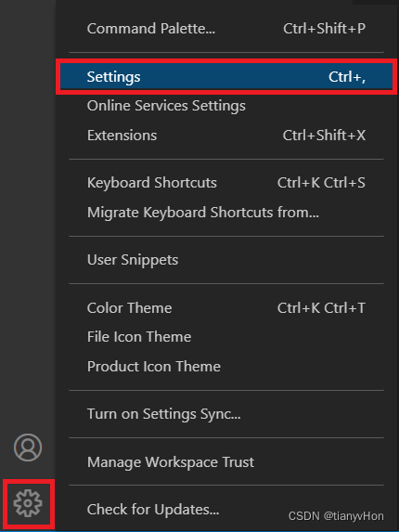Open User Snippets
Viewport: 399px width, 532px height.
tap(226, 260)
